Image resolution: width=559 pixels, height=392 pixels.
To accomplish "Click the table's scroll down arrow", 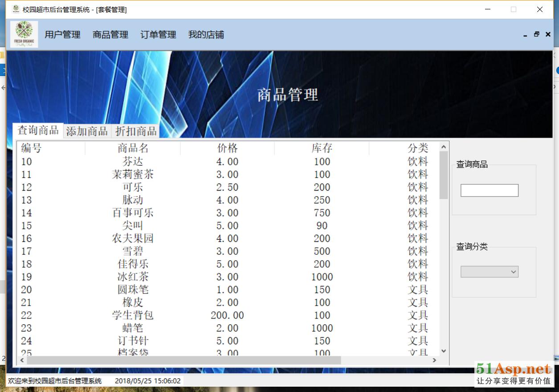I will point(444,351).
